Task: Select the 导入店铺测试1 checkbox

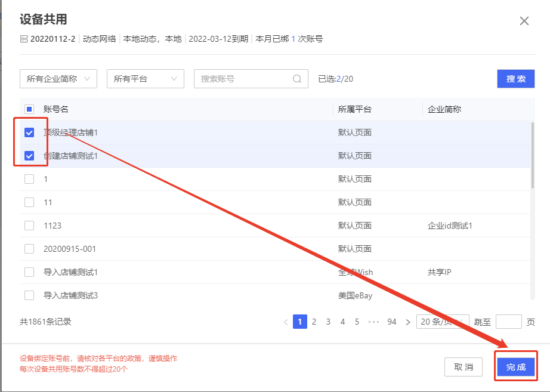Action: [x=29, y=271]
